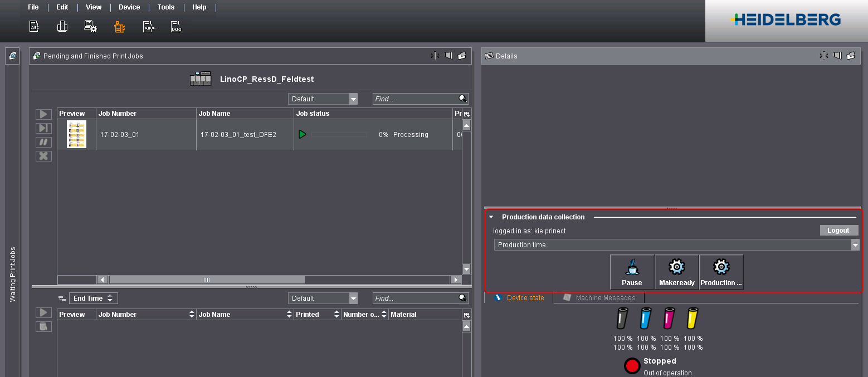The image size is (868, 377).
Task: Click the Pause coffee cup button
Action: [x=632, y=272]
